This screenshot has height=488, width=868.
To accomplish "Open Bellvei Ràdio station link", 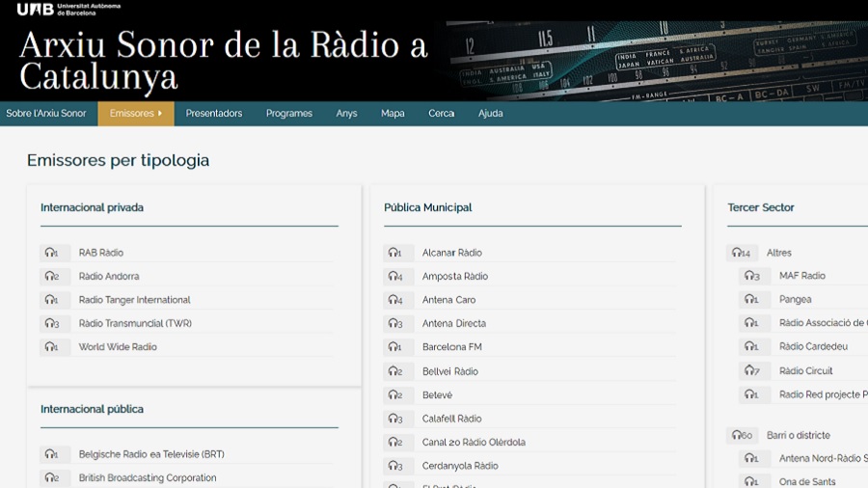I will [x=450, y=371].
